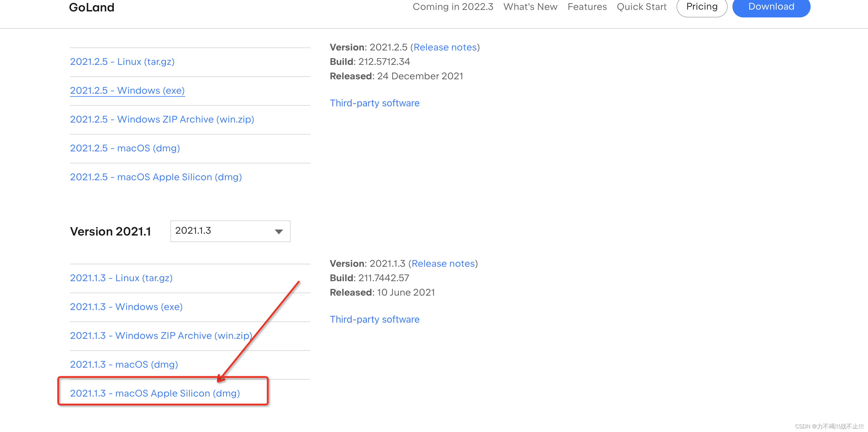The height and width of the screenshot is (432, 868).
Task: Download 2021.2.5 macOS Apple Silicon dmg
Action: coord(156,177)
